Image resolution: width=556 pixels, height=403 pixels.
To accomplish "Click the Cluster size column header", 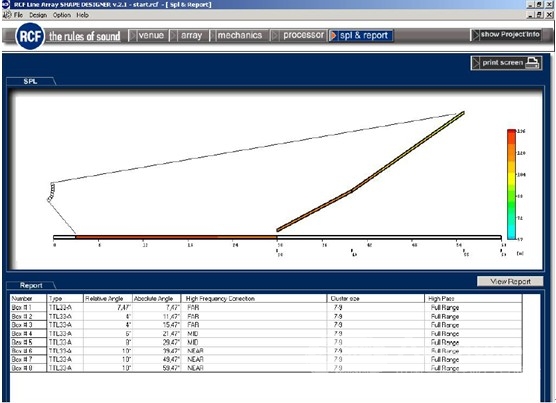I will (376, 298).
